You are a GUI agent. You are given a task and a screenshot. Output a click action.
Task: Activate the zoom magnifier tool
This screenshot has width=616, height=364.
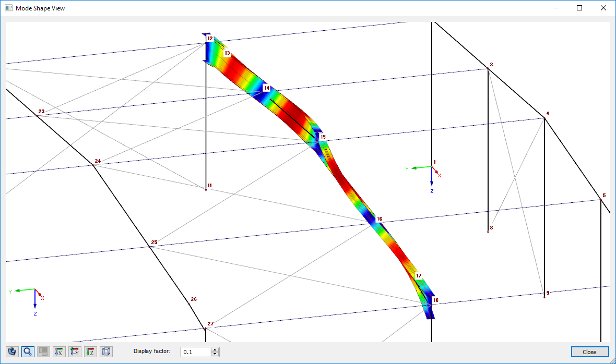(27, 351)
